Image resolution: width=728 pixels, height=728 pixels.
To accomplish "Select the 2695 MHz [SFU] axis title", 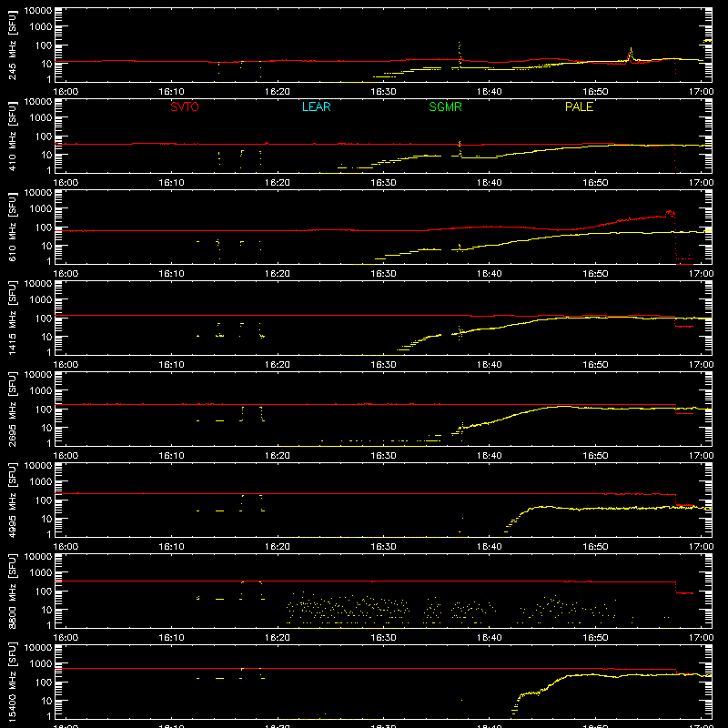I will [x=13, y=409].
